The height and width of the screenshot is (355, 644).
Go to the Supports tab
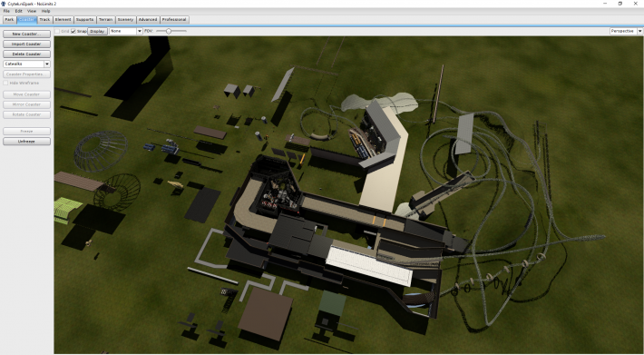(x=84, y=19)
